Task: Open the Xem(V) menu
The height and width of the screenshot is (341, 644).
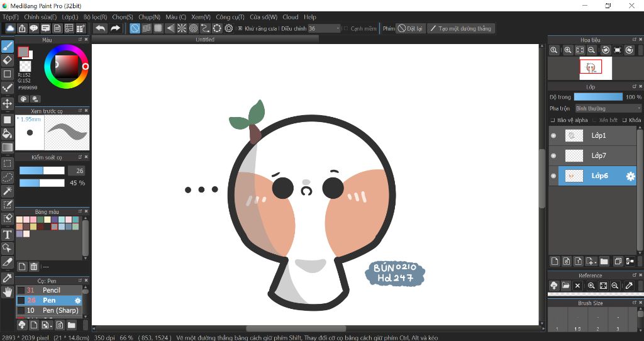Action: [x=201, y=17]
